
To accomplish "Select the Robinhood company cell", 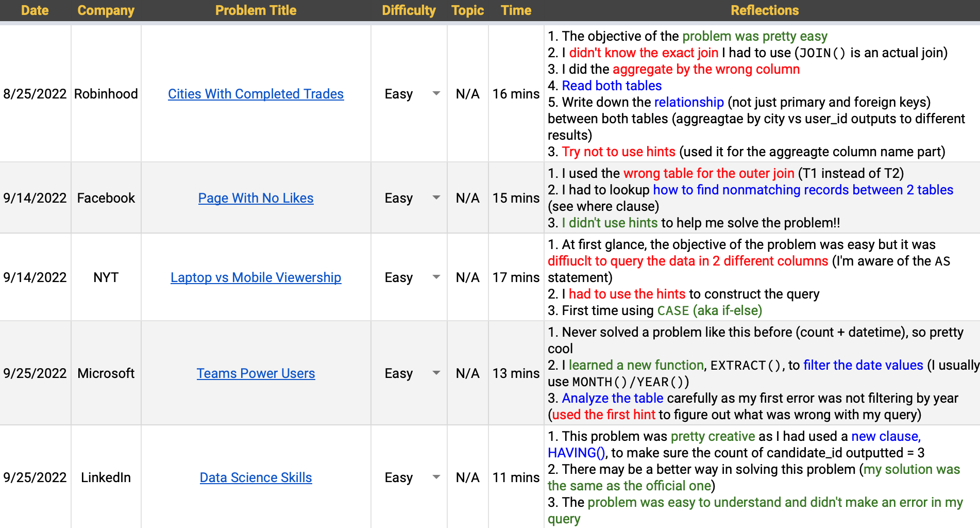I will tap(106, 94).
